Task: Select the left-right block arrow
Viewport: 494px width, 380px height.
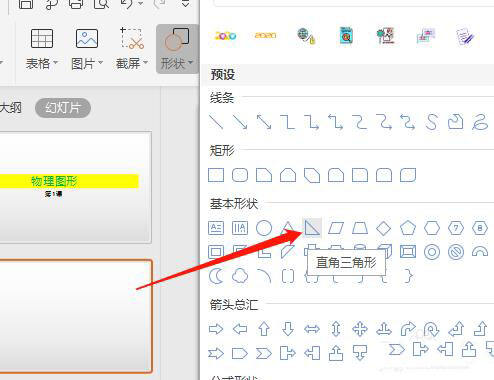Action: click(312, 329)
